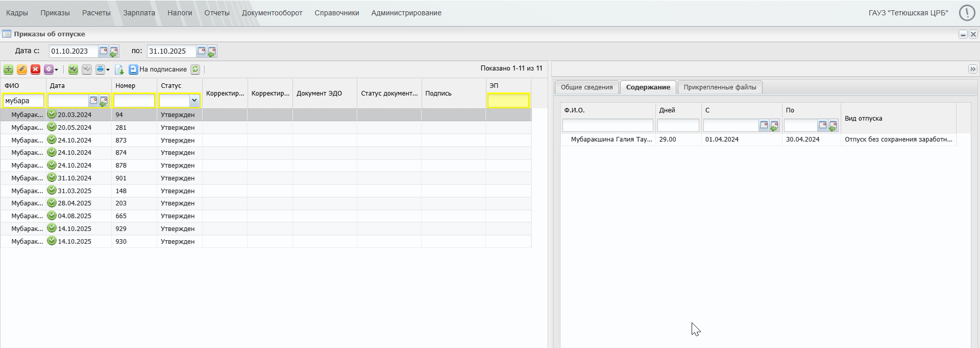Screen dimensions: 980x348
Task: Open the Статус filter dropdown
Action: tap(194, 101)
